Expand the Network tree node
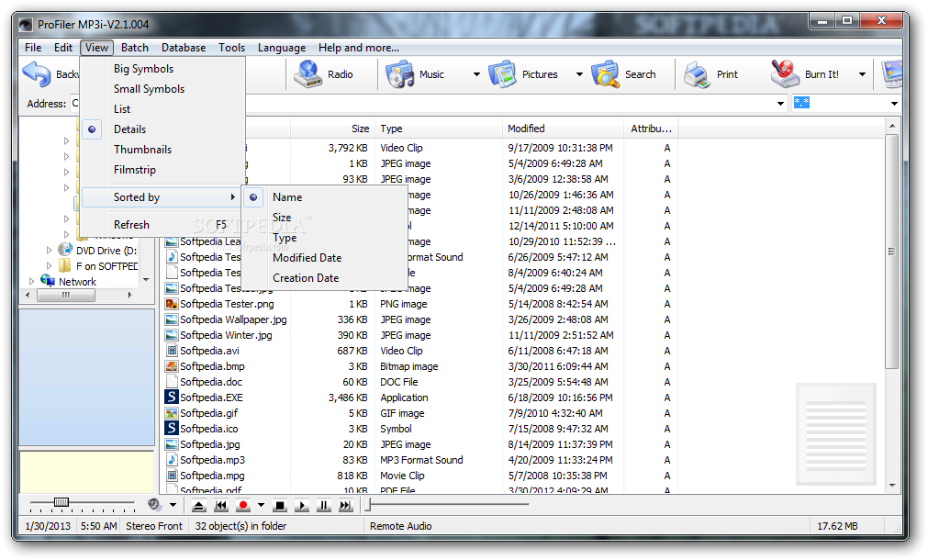 pos(32,281)
